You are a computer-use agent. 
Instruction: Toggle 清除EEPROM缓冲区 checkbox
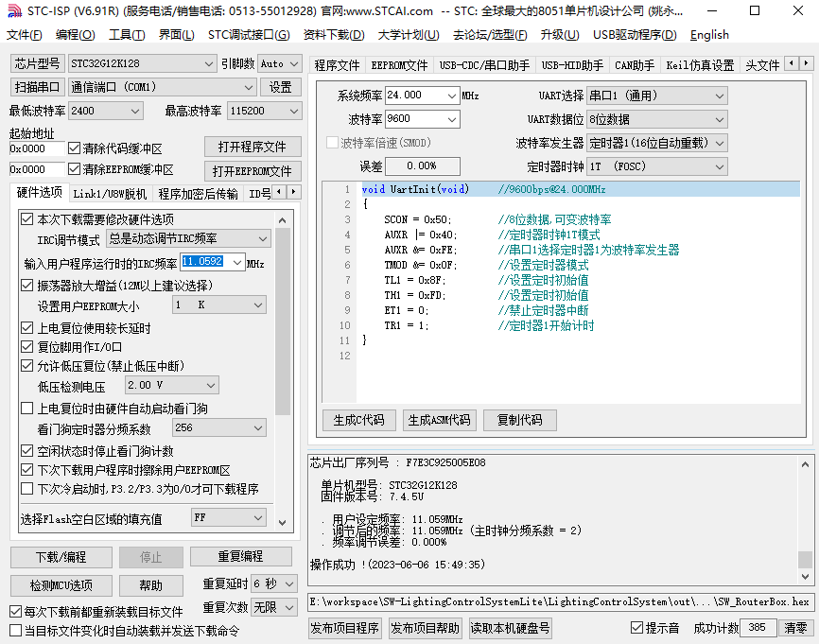coord(74,169)
